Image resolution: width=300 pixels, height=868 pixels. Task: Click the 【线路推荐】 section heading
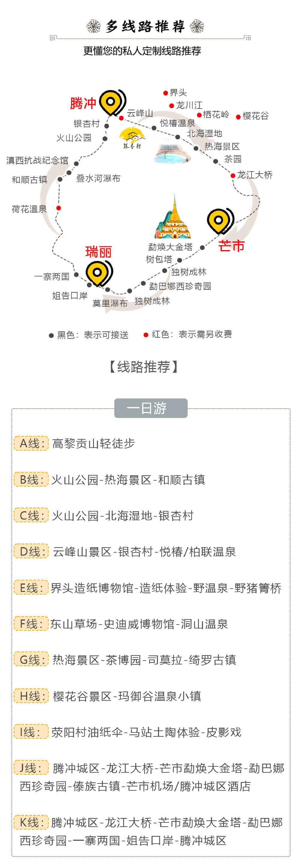coord(144,367)
